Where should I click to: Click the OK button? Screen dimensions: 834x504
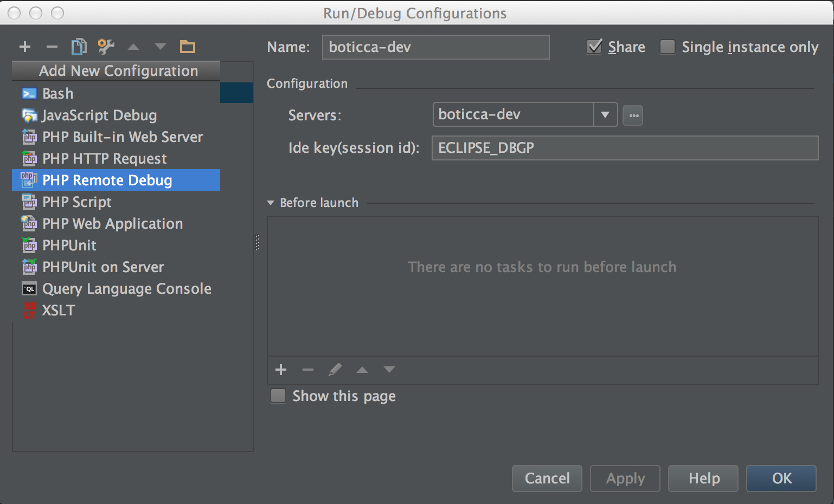(x=781, y=479)
